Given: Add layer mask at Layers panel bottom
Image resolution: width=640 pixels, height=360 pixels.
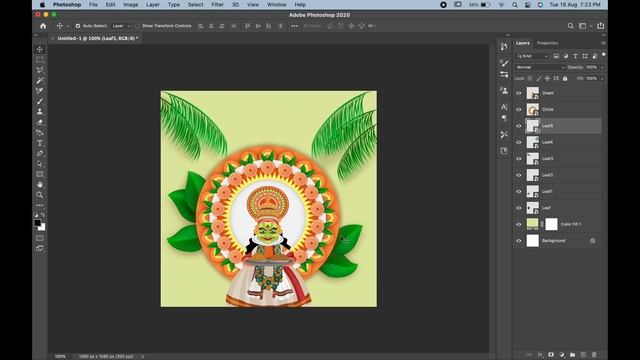Looking at the screenshot, I should [551, 355].
